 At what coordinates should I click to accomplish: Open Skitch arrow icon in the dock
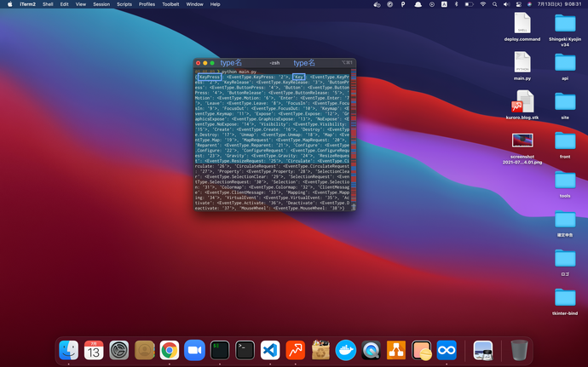[x=296, y=350]
